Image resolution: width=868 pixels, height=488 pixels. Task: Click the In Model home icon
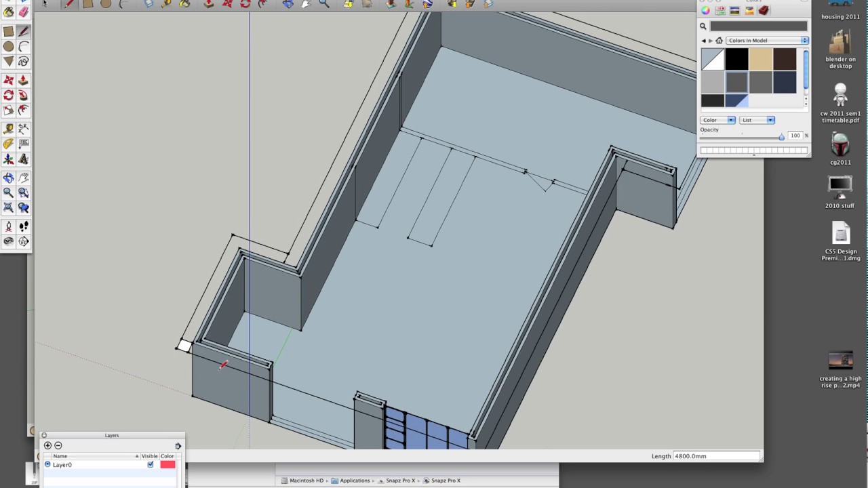[719, 41]
